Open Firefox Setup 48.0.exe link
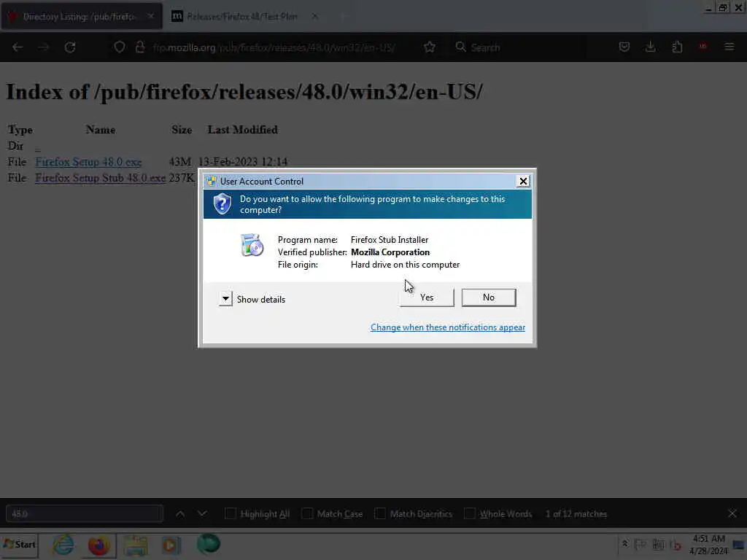 pos(88,162)
